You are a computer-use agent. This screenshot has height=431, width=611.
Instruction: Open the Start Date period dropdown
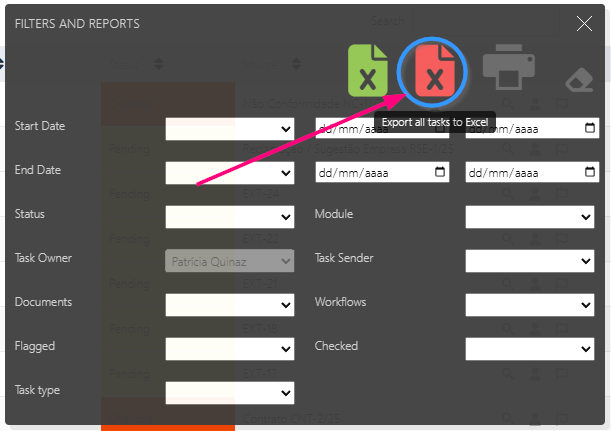coord(230,129)
